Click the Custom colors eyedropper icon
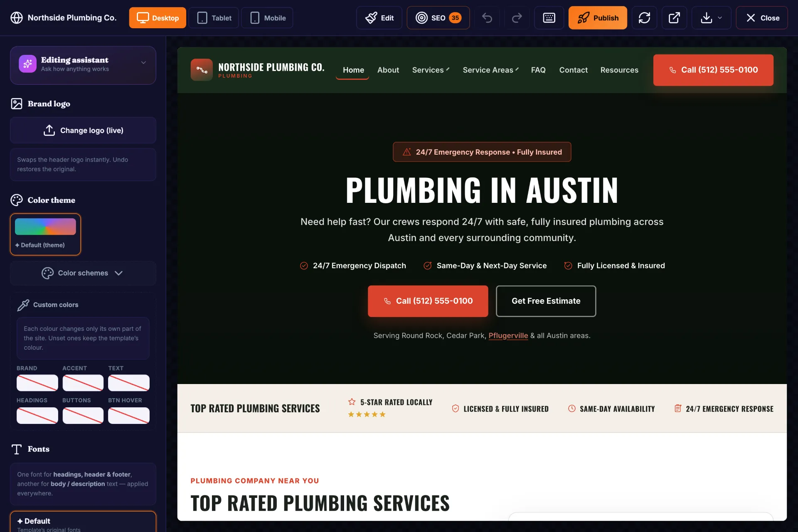798x532 pixels. [23, 305]
